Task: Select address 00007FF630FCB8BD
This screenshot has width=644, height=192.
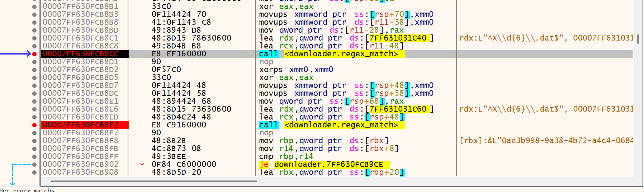Action: click(x=81, y=30)
